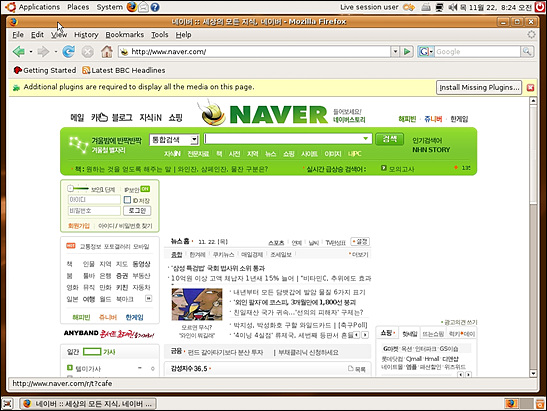
Task: Open the Forward button history dropdown arrow
Action: pyautogui.click(x=55, y=52)
